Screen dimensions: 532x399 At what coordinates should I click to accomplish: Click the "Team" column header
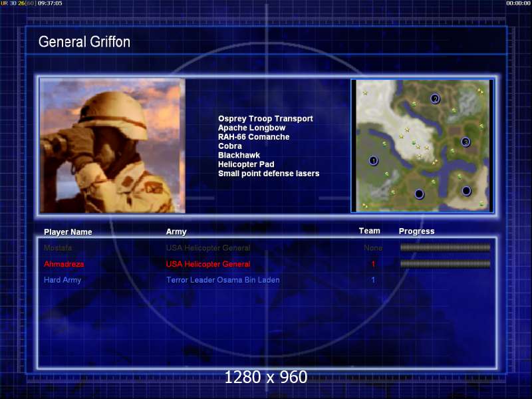coord(370,231)
